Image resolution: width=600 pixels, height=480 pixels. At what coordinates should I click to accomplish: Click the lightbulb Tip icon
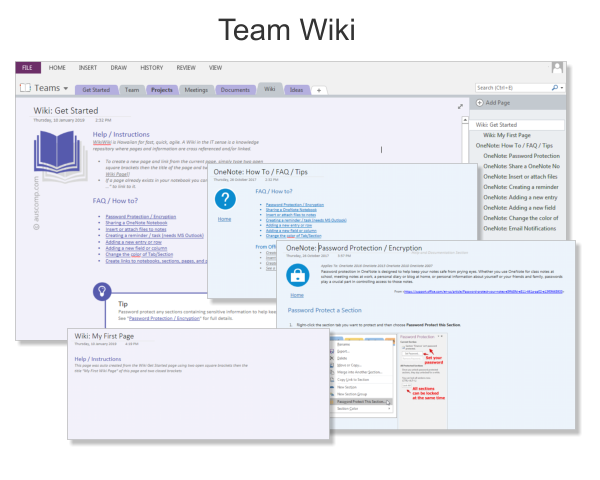point(102,292)
